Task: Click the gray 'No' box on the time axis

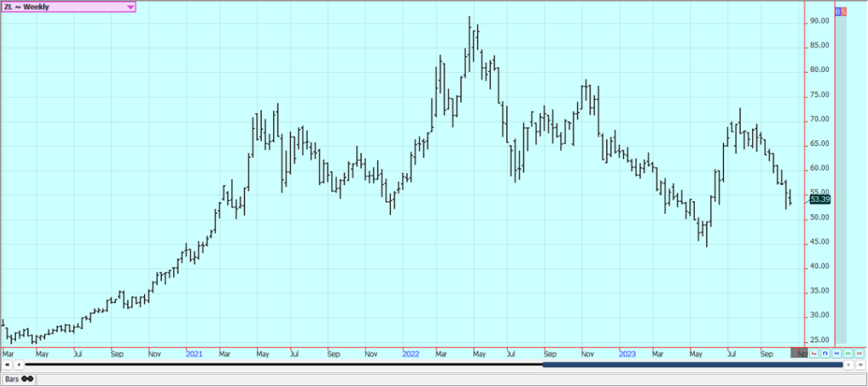Action: tap(798, 352)
